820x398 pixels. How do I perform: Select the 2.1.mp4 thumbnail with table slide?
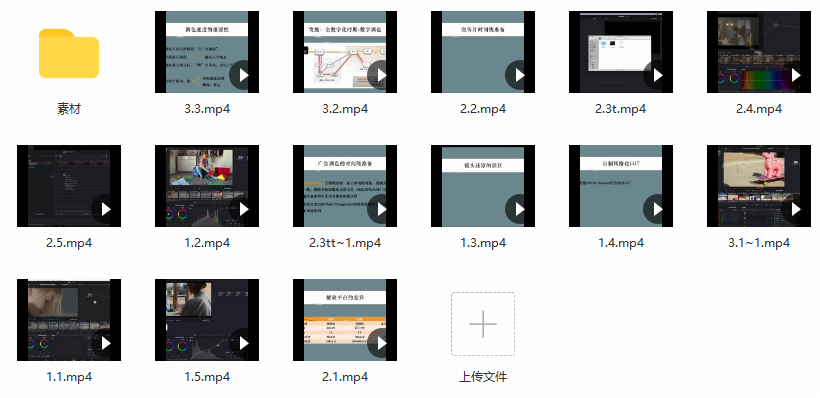345,320
